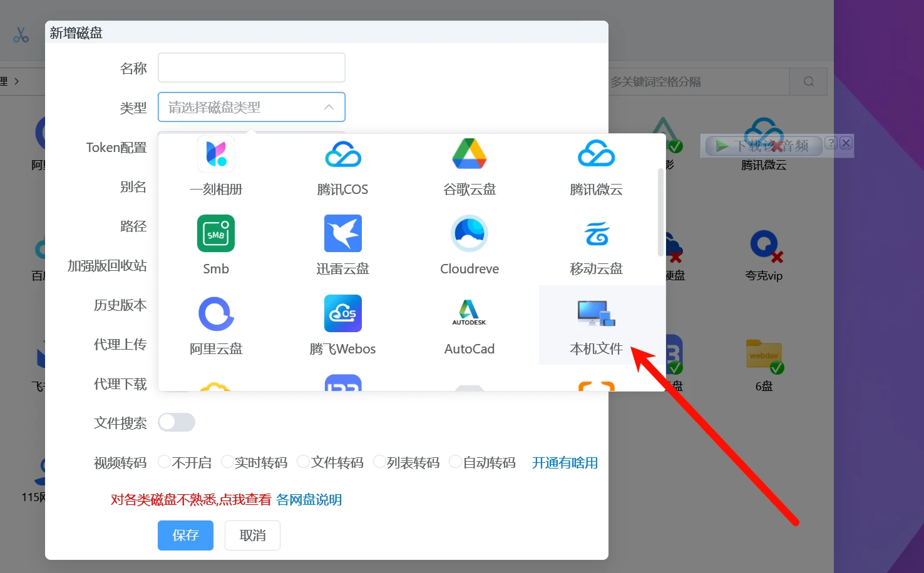924x573 pixels.
Task: Pick the 阿里云盘 disk icon
Action: tap(216, 314)
